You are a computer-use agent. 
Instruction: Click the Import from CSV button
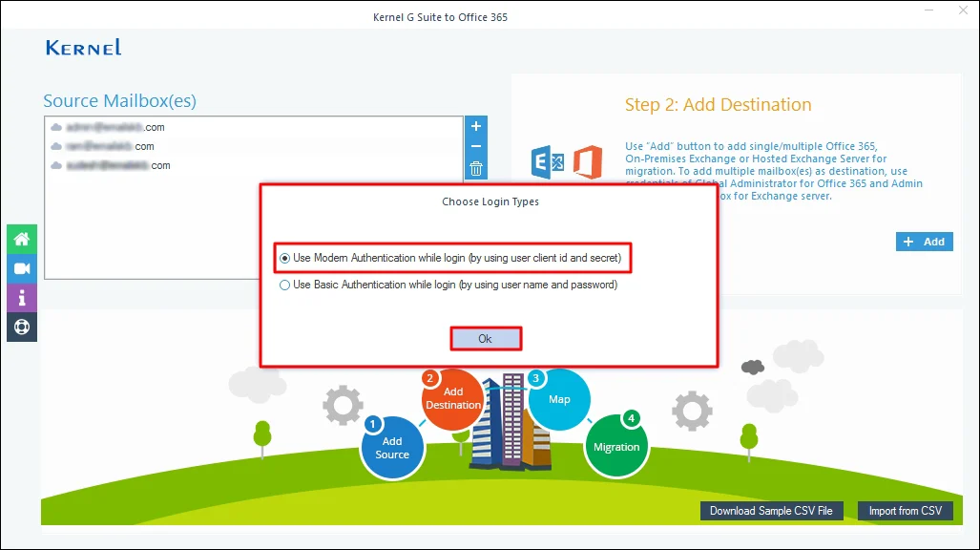coord(905,511)
